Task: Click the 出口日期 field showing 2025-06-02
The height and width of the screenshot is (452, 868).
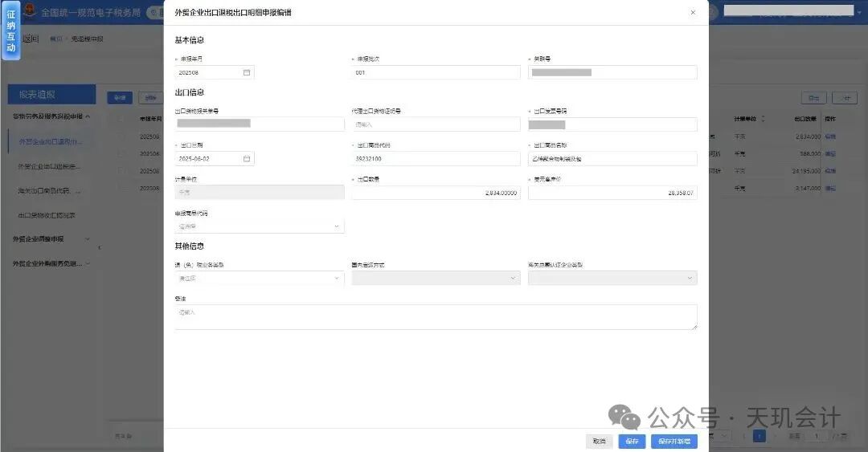Action: coord(215,159)
